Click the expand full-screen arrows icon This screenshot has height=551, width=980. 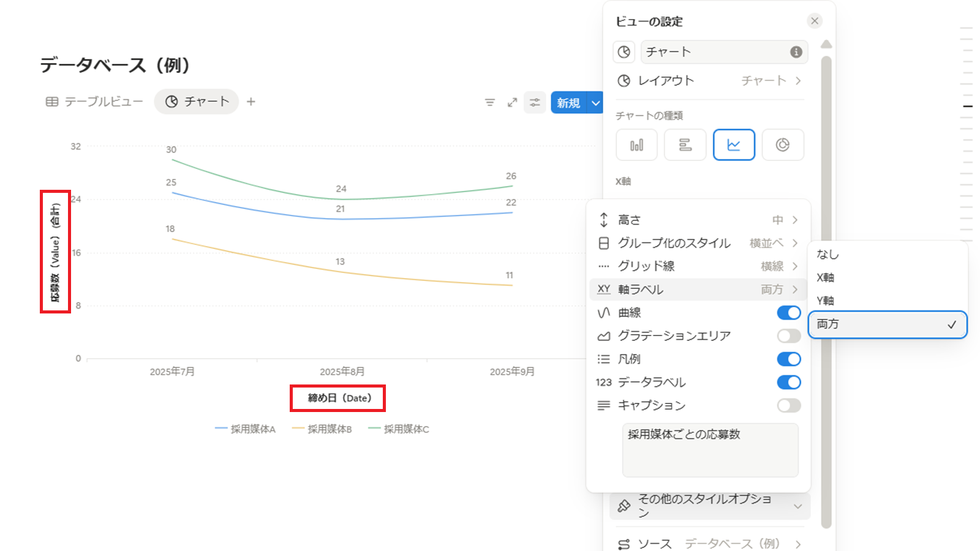click(x=512, y=102)
